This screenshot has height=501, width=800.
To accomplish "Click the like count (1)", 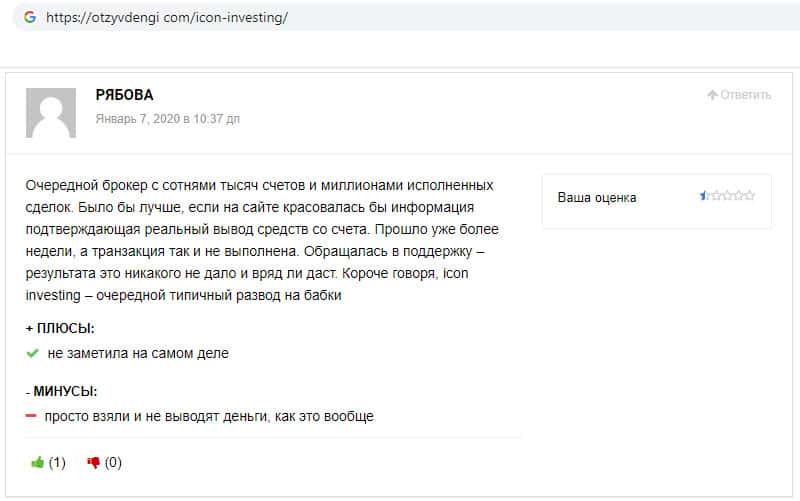I will (57, 462).
